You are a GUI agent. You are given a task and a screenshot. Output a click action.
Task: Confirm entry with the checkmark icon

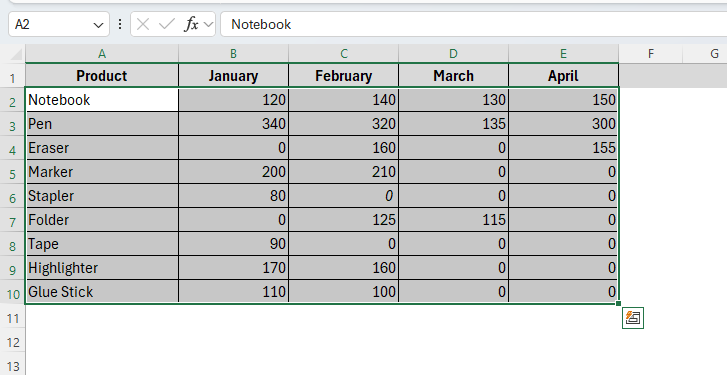(166, 24)
